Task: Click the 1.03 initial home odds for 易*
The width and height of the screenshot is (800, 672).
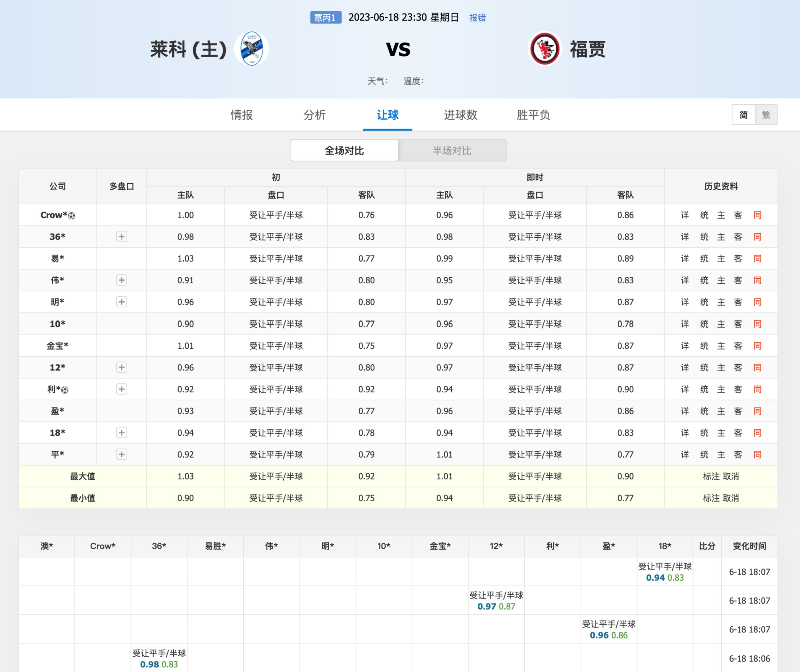Action: click(x=185, y=258)
